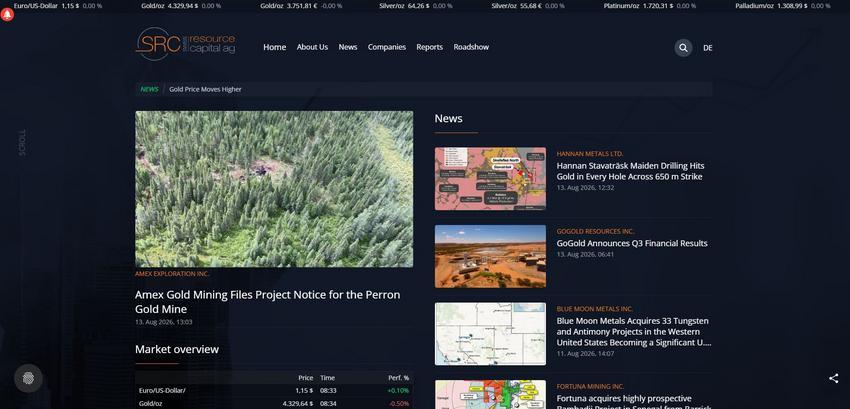
Task: Open search with the magnifier icon
Action: (683, 48)
